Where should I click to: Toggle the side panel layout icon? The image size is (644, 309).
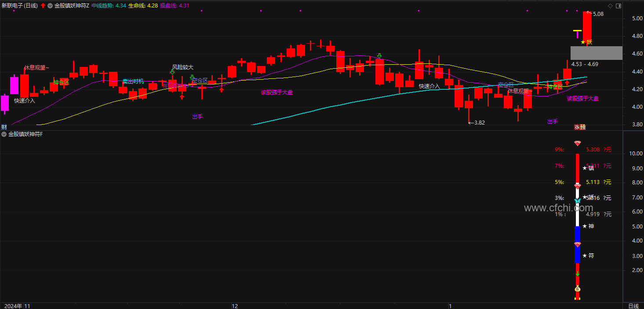coord(618,5)
